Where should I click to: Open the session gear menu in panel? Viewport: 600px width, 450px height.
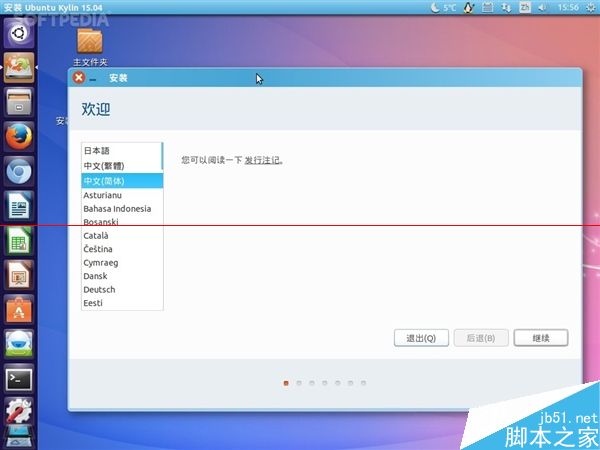click(x=592, y=7)
